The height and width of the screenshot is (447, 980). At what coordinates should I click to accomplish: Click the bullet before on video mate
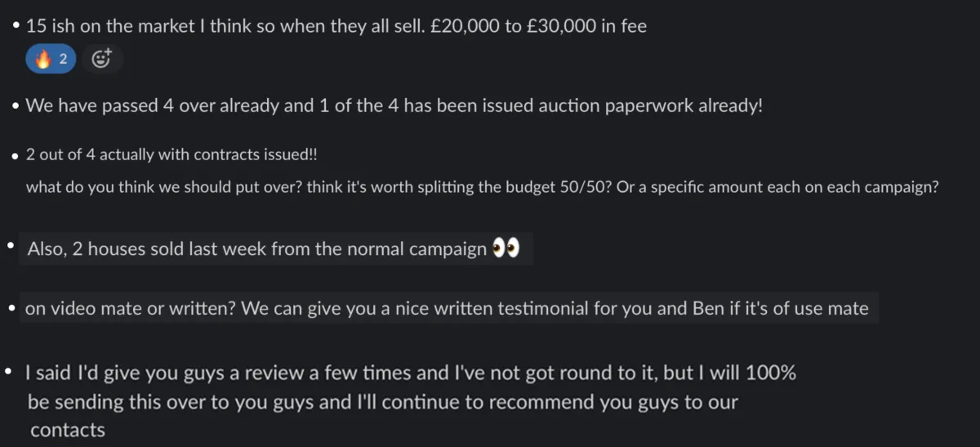point(11,310)
